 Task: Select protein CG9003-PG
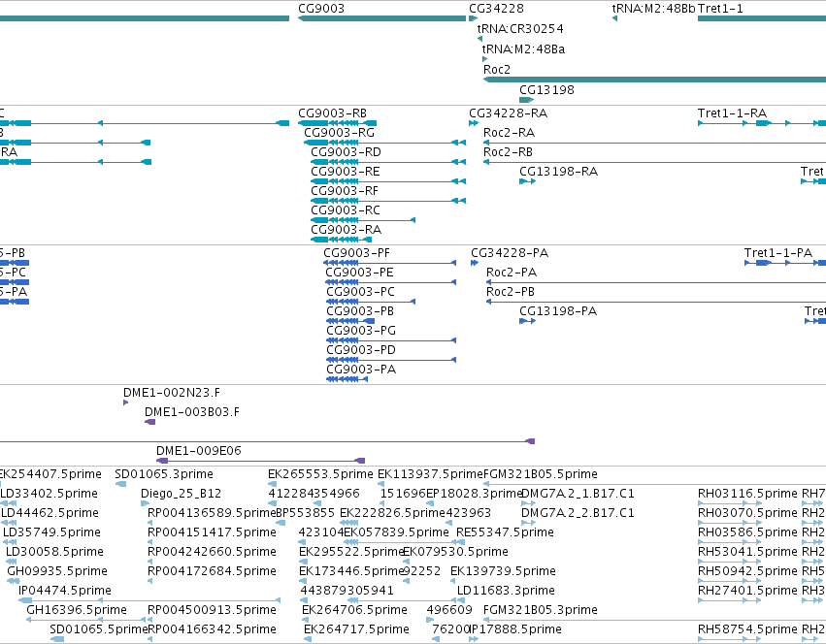click(391, 340)
